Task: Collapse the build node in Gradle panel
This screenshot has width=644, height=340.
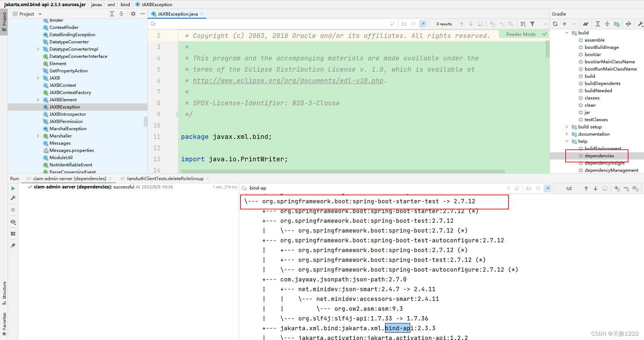Action: point(566,33)
